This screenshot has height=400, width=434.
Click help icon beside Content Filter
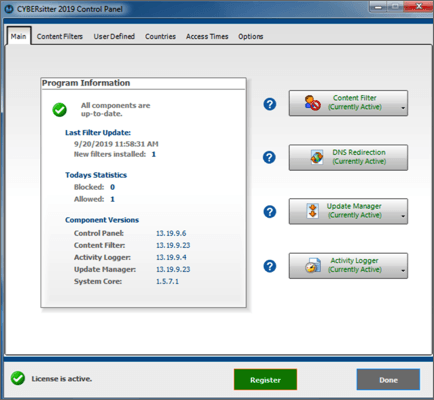coord(270,104)
